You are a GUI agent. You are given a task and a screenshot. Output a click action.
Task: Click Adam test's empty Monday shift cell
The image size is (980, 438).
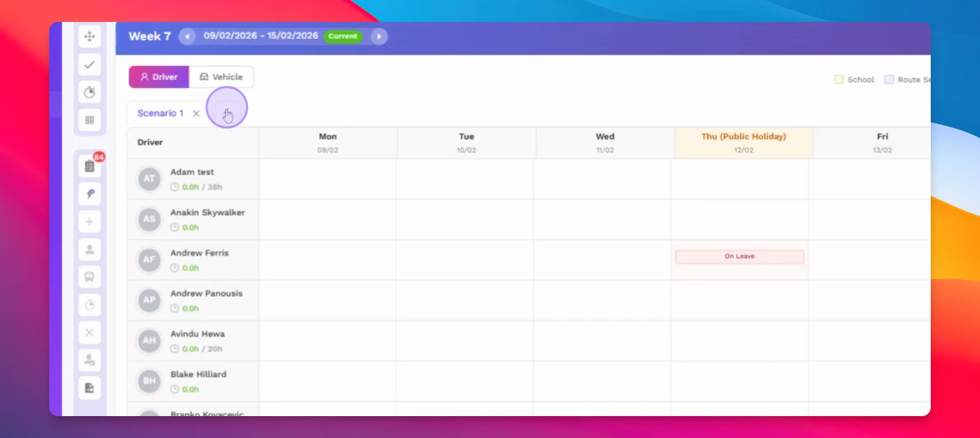(x=327, y=179)
